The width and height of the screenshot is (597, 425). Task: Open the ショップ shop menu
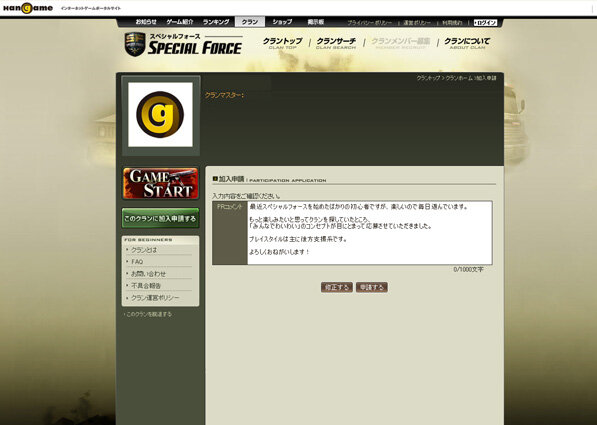pos(282,22)
